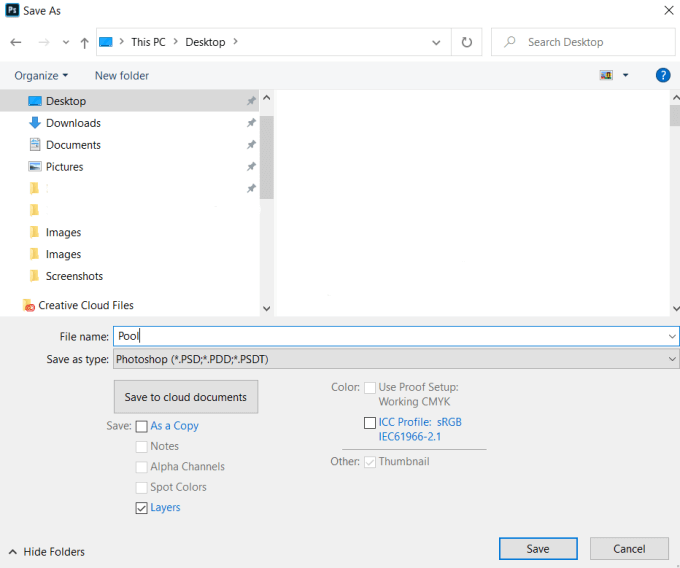The height and width of the screenshot is (568, 680).
Task: Open the view options dropdown arrow
Action: pos(625,75)
